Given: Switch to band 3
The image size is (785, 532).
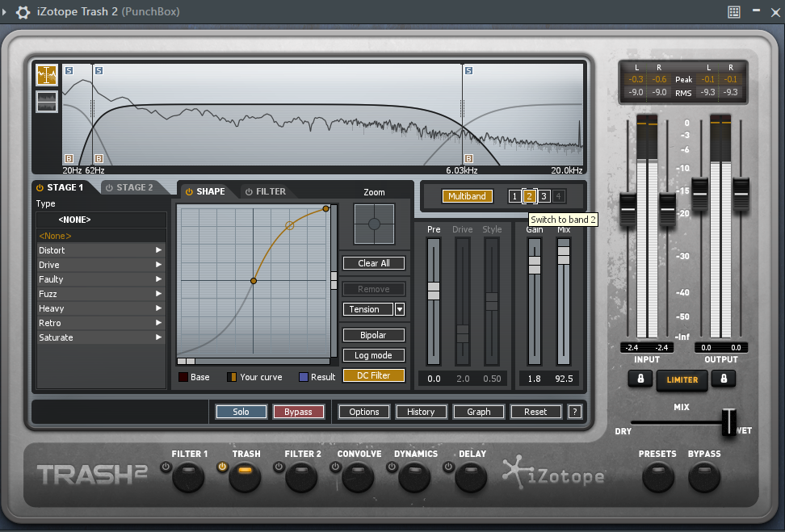Looking at the screenshot, I should click(x=544, y=196).
